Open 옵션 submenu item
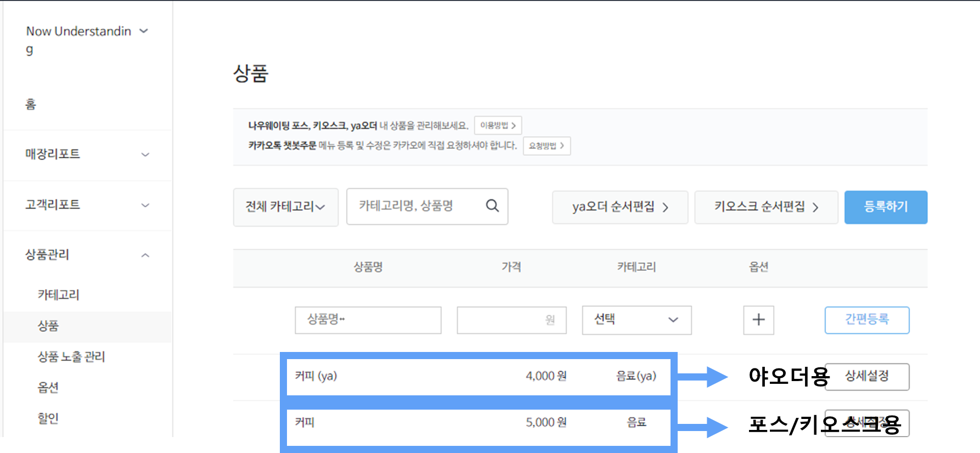This screenshot has height=453, width=980. click(x=48, y=388)
